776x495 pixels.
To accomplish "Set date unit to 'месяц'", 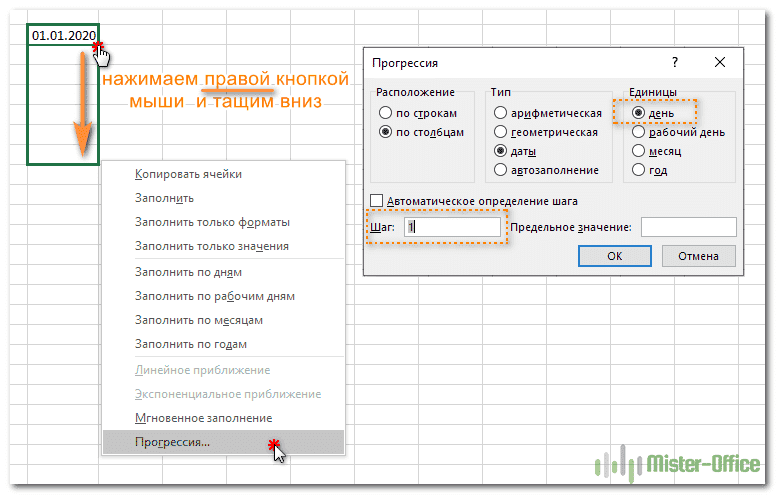I will point(639,151).
